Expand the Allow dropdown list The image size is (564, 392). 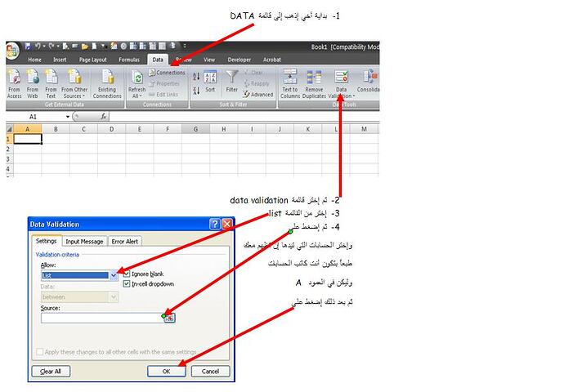tap(114, 276)
